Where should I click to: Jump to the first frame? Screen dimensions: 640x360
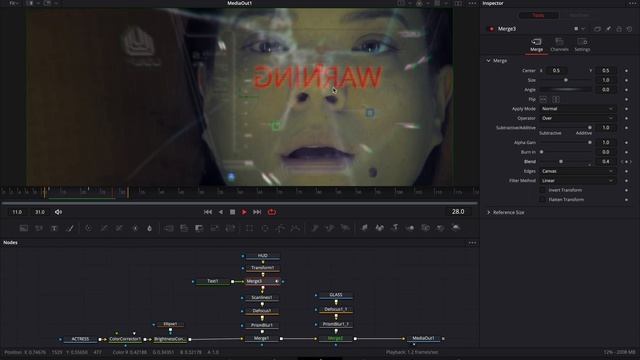coord(208,212)
